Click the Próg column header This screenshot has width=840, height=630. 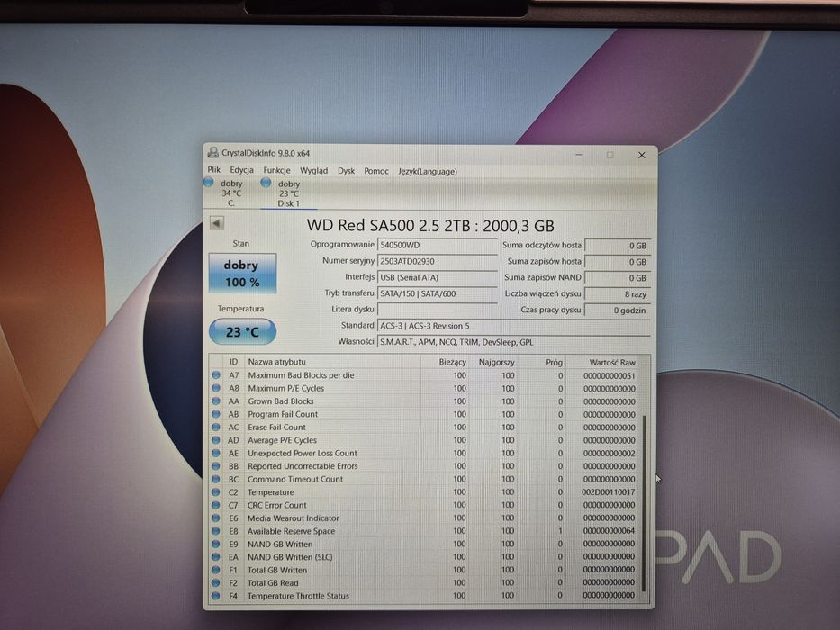click(x=542, y=362)
